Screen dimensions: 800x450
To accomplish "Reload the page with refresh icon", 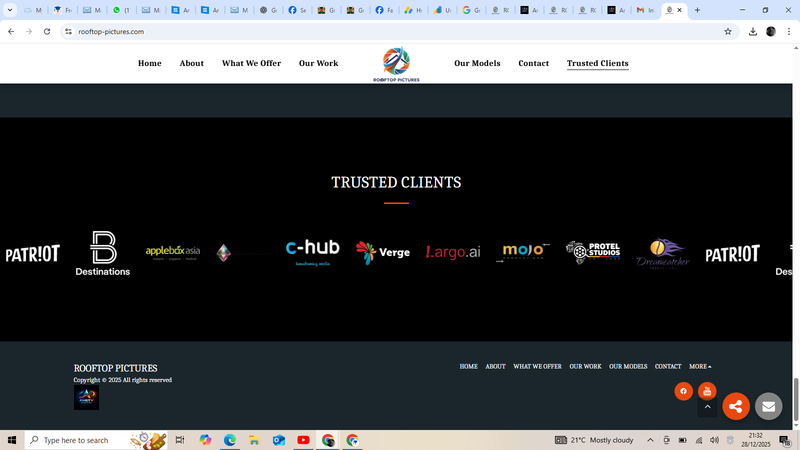I will [47, 32].
